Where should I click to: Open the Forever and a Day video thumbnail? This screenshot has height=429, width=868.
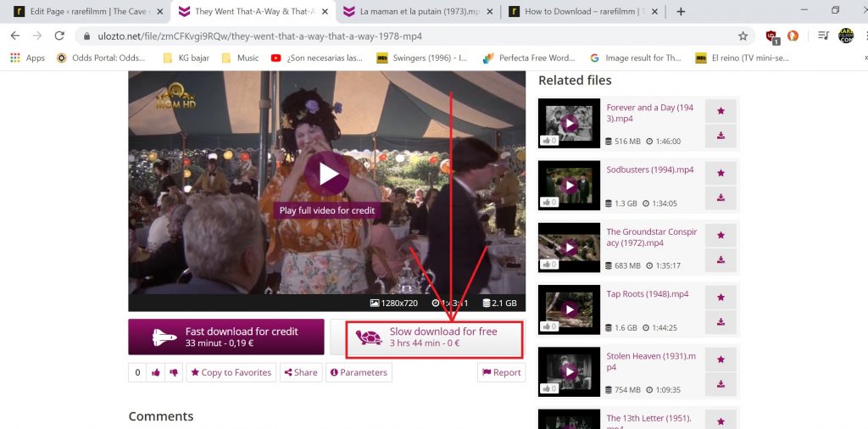pyautogui.click(x=569, y=124)
